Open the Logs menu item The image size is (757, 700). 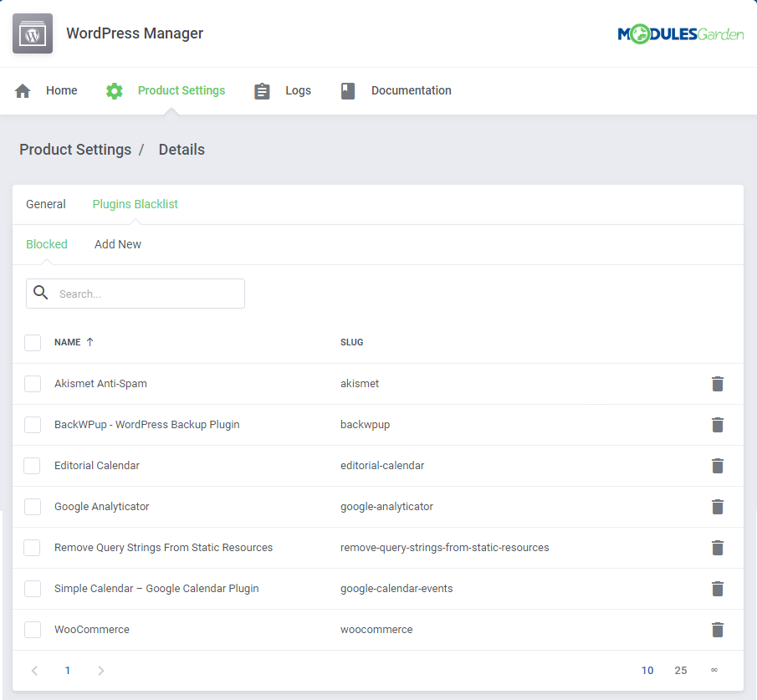pyautogui.click(x=298, y=91)
